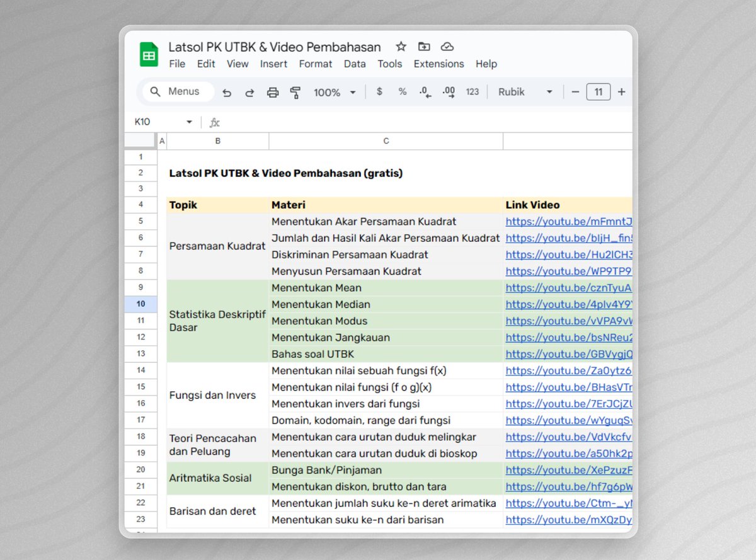The height and width of the screenshot is (560, 756).
Task: Open video link for Menentukan invers dari fungsi
Action: (569, 404)
